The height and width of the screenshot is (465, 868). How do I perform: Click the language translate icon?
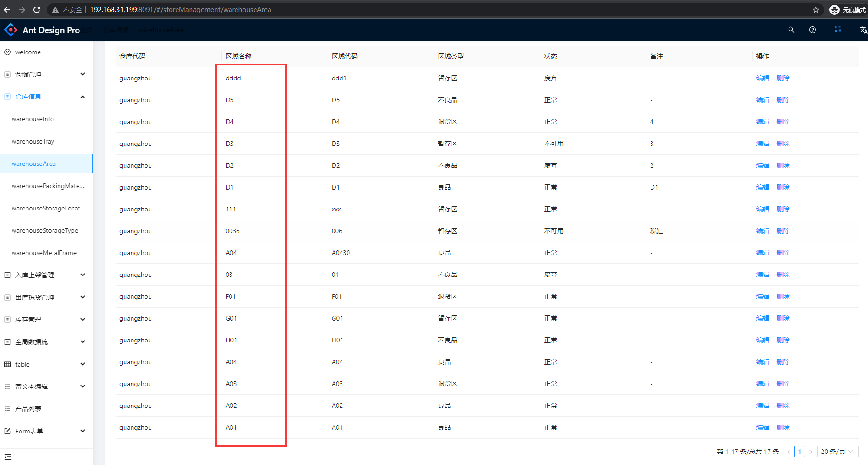click(x=863, y=30)
